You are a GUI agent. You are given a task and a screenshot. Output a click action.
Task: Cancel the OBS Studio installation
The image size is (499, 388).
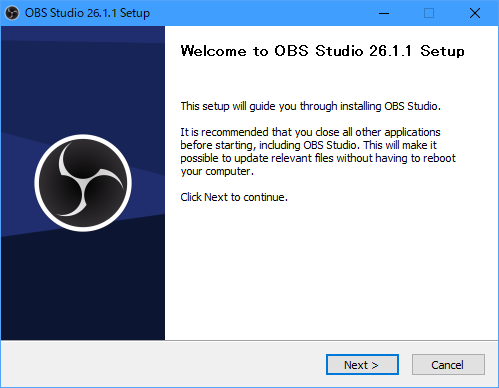(448, 365)
